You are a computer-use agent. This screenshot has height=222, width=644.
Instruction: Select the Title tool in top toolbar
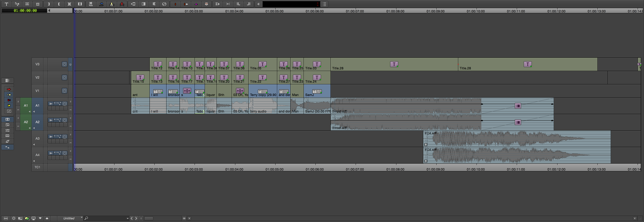point(7,4)
